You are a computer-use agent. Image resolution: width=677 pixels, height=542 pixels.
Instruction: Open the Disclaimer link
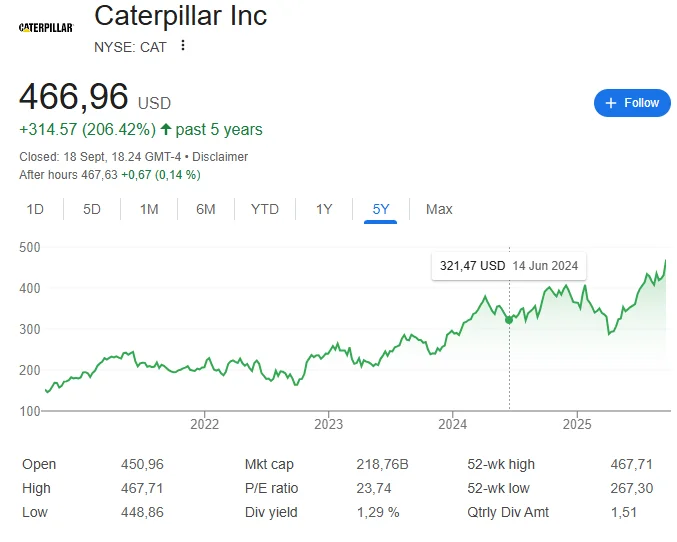[x=220, y=157]
